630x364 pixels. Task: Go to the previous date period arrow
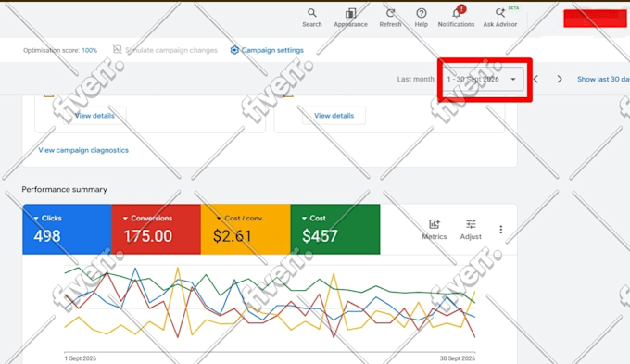(535, 79)
